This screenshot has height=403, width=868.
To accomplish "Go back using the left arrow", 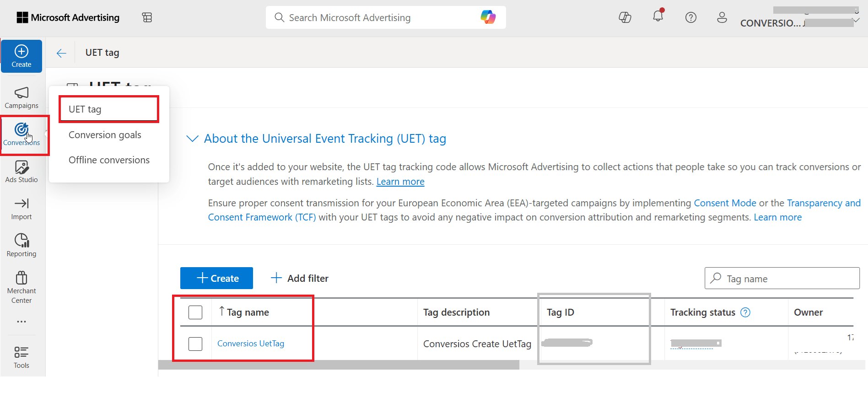I will (x=61, y=53).
